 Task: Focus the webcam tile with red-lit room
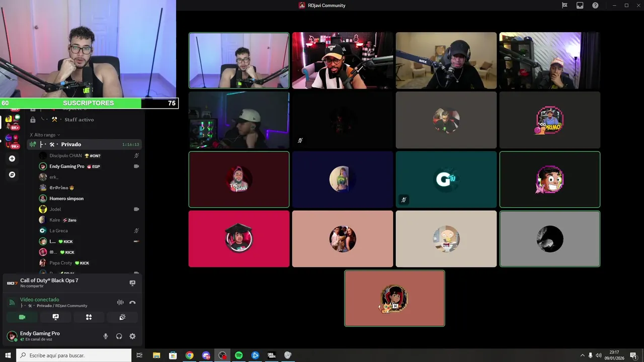[343, 60]
